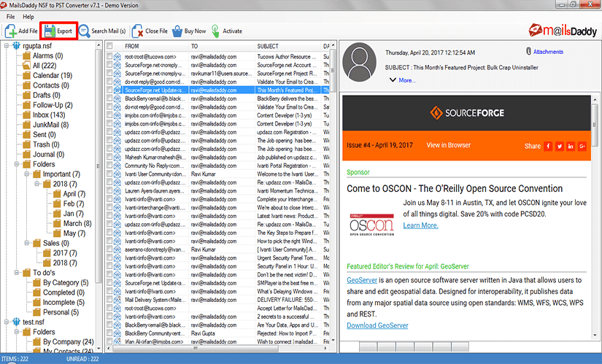Screen dimensions: 602x364
Task: Click the rgupta.nsf database icon
Action: (x=16, y=46)
